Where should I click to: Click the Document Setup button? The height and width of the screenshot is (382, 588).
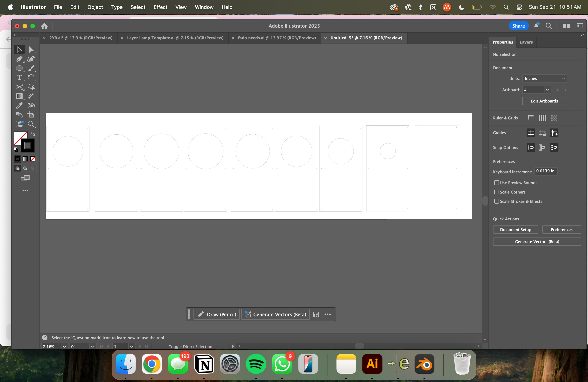(515, 230)
